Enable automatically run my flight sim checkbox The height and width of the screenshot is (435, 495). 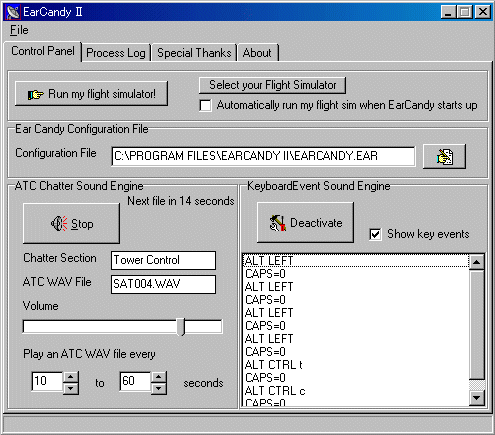pyautogui.click(x=205, y=105)
